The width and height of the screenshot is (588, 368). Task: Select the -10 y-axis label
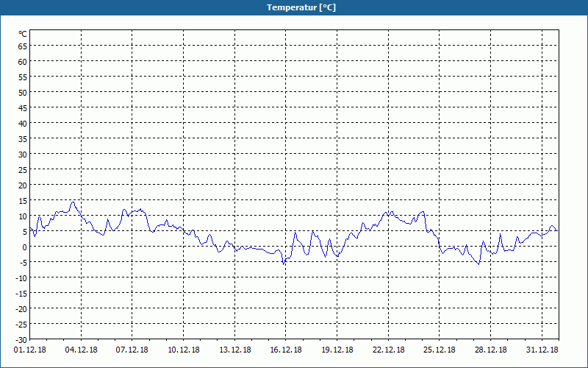click(x=21, y=278)
